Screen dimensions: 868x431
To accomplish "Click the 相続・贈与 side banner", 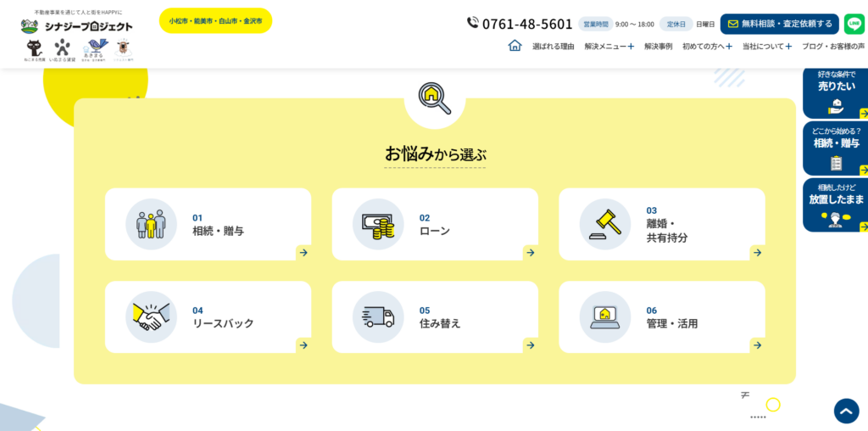I will (835, 148).
